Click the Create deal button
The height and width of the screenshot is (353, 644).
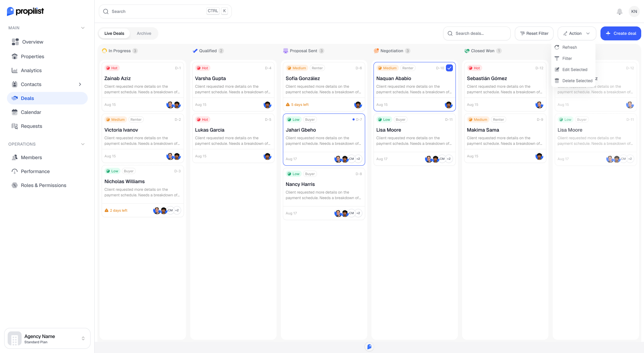click(x=621, y=33)
